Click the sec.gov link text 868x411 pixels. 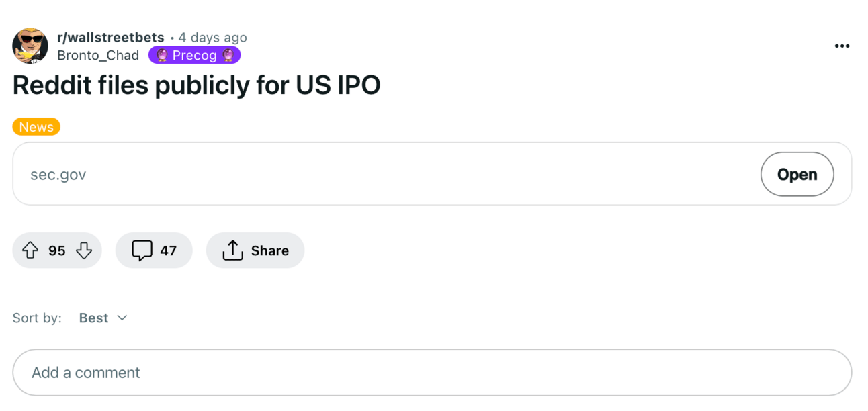58,175
